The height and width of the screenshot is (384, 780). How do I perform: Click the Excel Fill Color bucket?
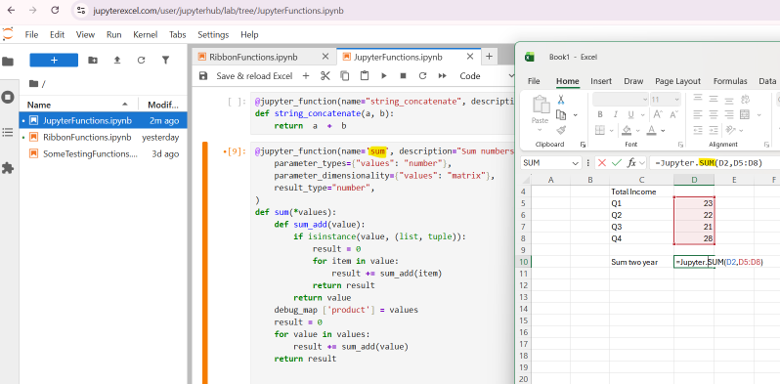click(x=627, y=130)
